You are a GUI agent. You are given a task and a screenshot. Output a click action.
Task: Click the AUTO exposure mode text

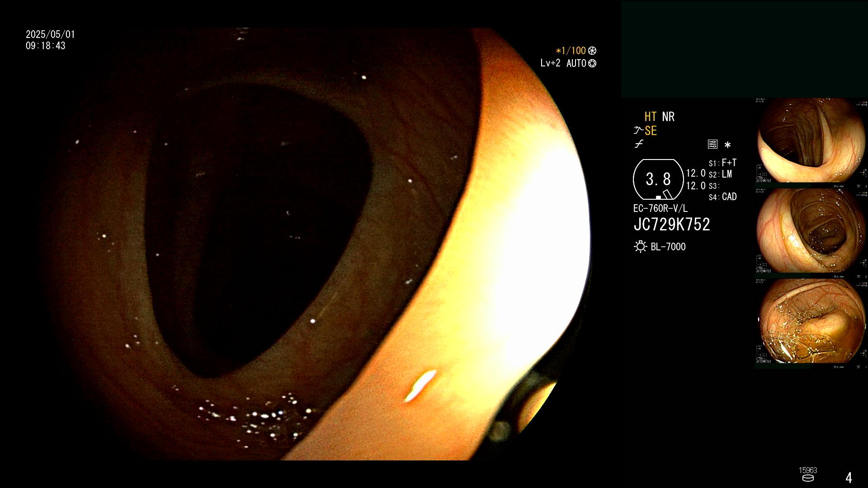(x=576, y=63)
